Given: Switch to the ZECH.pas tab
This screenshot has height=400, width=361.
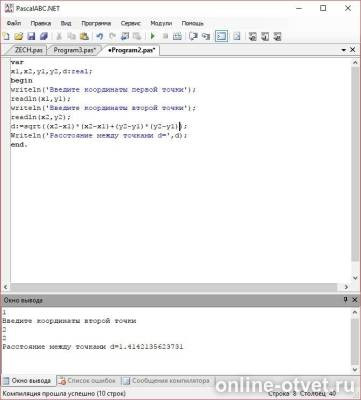Looking at the screenshot, I should pos(28,50).
